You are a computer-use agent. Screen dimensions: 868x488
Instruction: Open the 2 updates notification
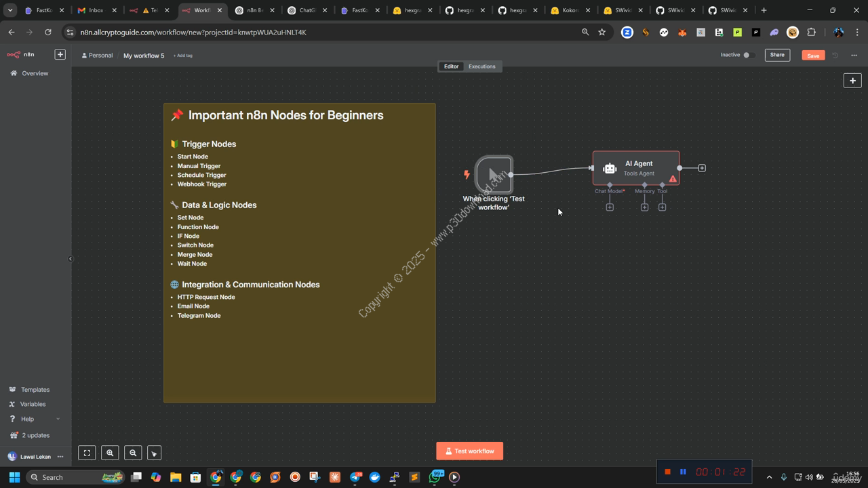pyautogui.click(x=35, y=435)
